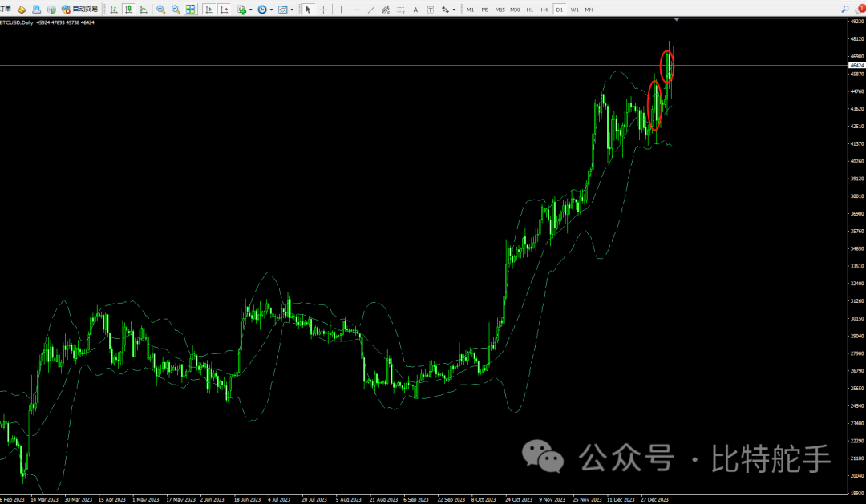Select the horizontal line drawing tool
This screenshot has height=504, width=866.
356,10
